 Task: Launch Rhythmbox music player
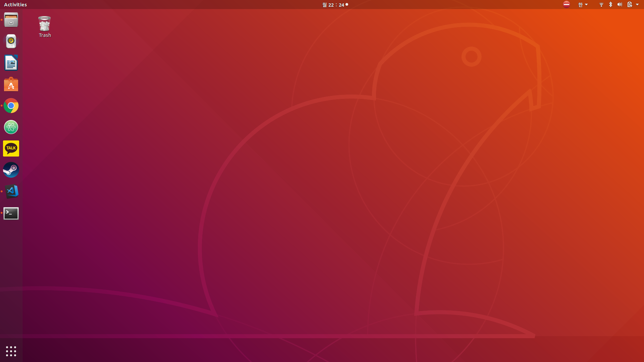click(11, 41)
